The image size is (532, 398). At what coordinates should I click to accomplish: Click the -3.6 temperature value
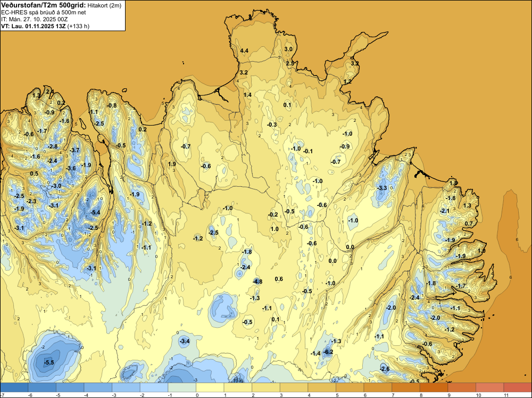(71, 168)
